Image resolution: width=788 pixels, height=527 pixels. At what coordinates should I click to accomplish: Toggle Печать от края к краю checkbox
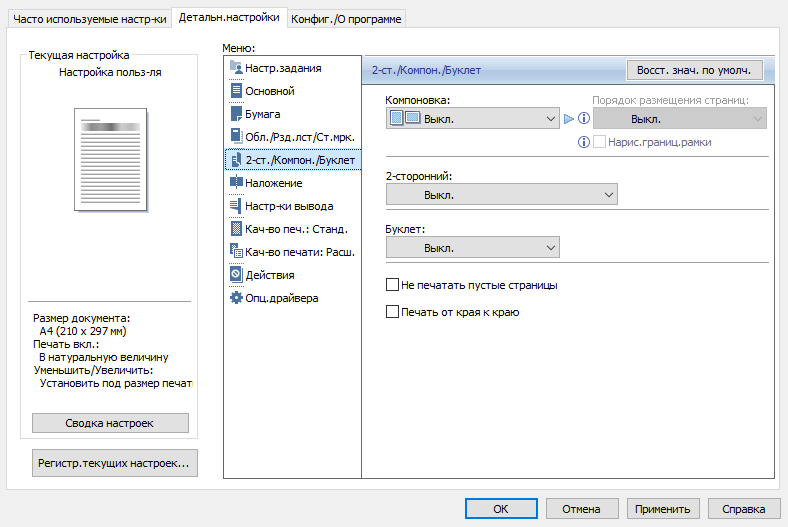point(392,312)
